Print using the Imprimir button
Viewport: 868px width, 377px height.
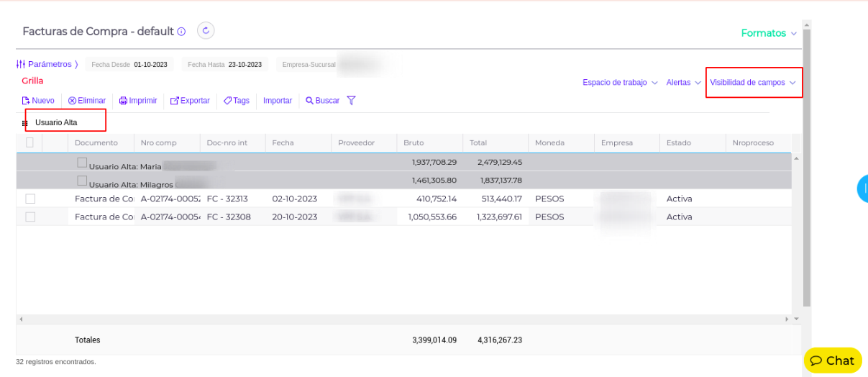pyautogui.click(x=138, y=101)
